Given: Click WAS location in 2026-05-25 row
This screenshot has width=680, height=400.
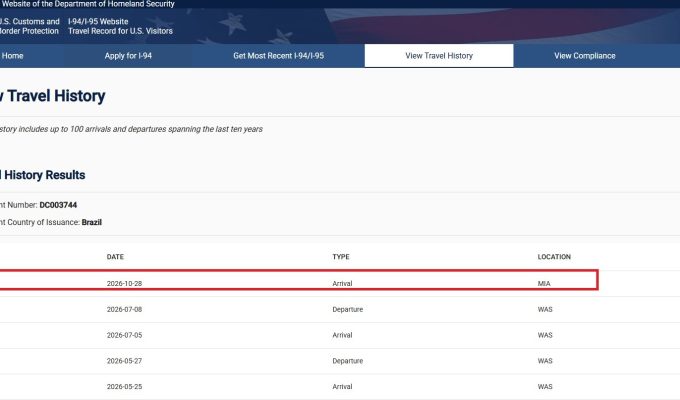Looking at the screenshot, I should click(545, 387).
